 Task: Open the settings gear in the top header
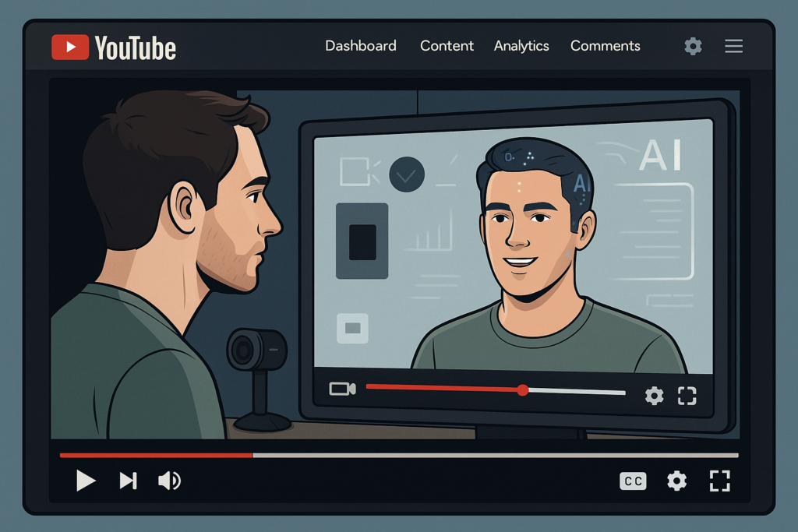tap(693, 47)
